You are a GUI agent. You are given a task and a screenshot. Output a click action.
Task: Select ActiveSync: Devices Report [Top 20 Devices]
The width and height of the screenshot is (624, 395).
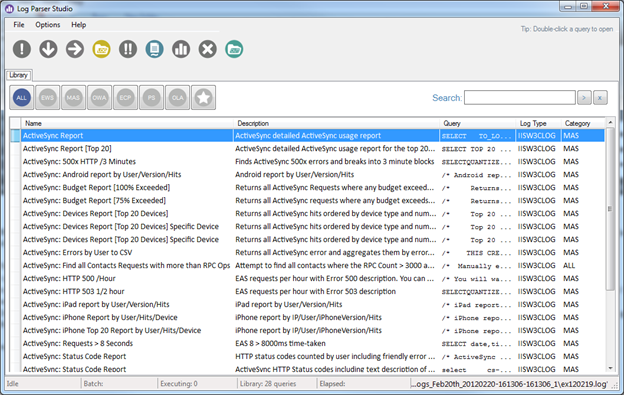[x=307, y=214]
